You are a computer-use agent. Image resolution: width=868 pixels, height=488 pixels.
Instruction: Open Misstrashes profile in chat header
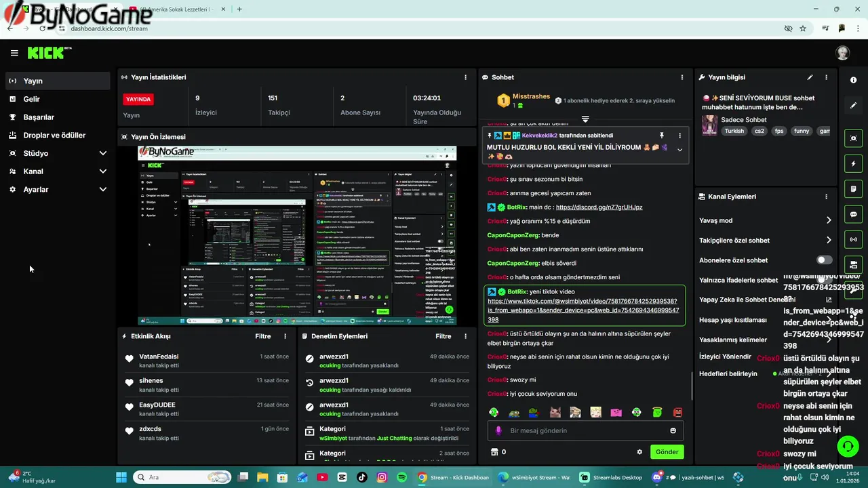click(x=531, y=96)
